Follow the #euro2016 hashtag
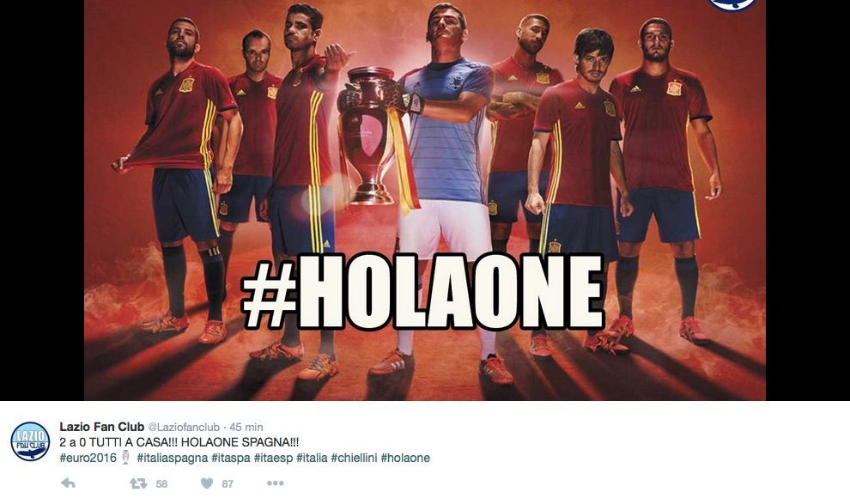Viewport: 850px width, 504px height. [x=88, y=458]
